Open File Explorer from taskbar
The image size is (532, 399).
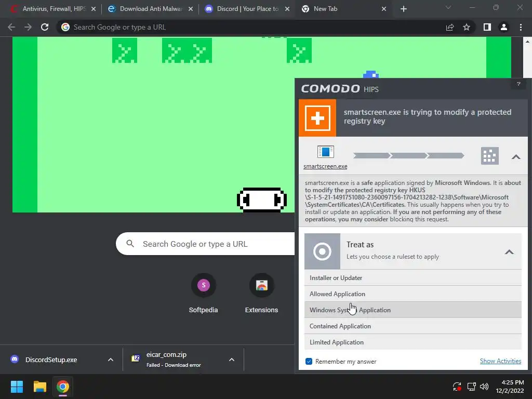[x=39, y=387]
